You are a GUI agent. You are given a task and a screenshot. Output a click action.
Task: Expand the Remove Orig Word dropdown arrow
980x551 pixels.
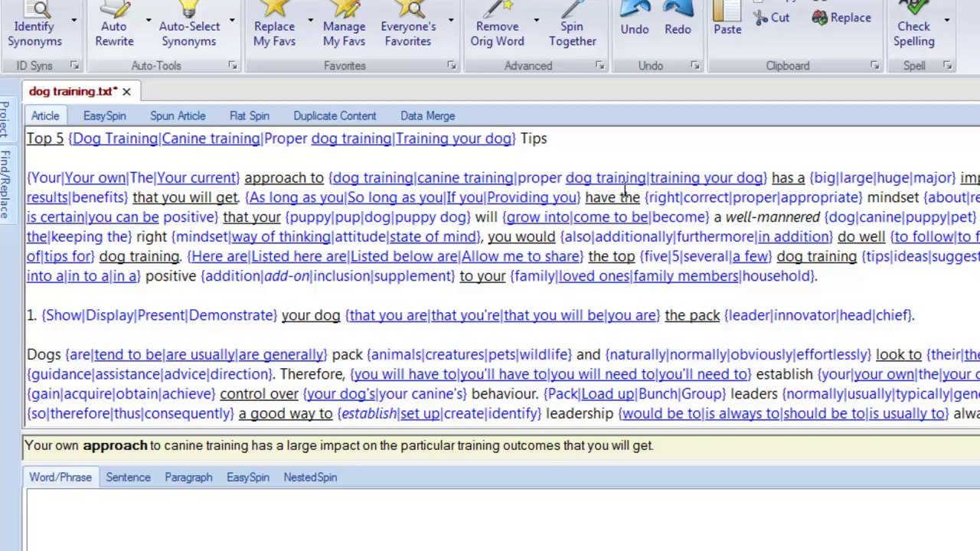[x=536, y=19]
